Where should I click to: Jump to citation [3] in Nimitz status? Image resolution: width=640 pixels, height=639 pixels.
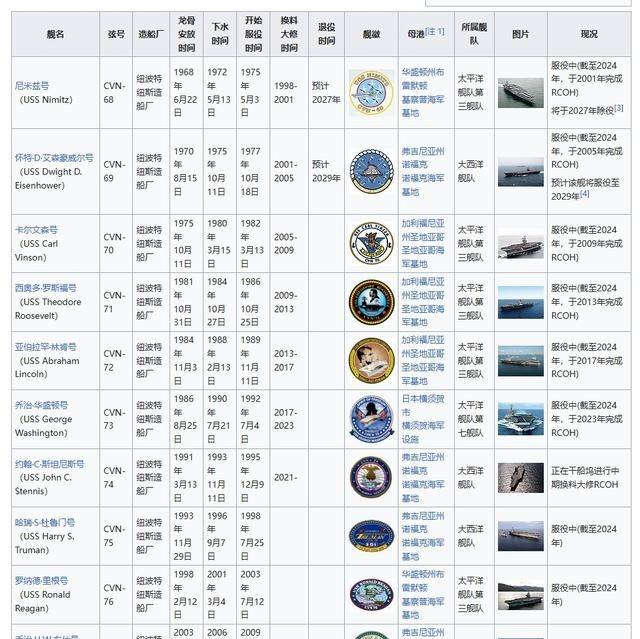point(618,108)
